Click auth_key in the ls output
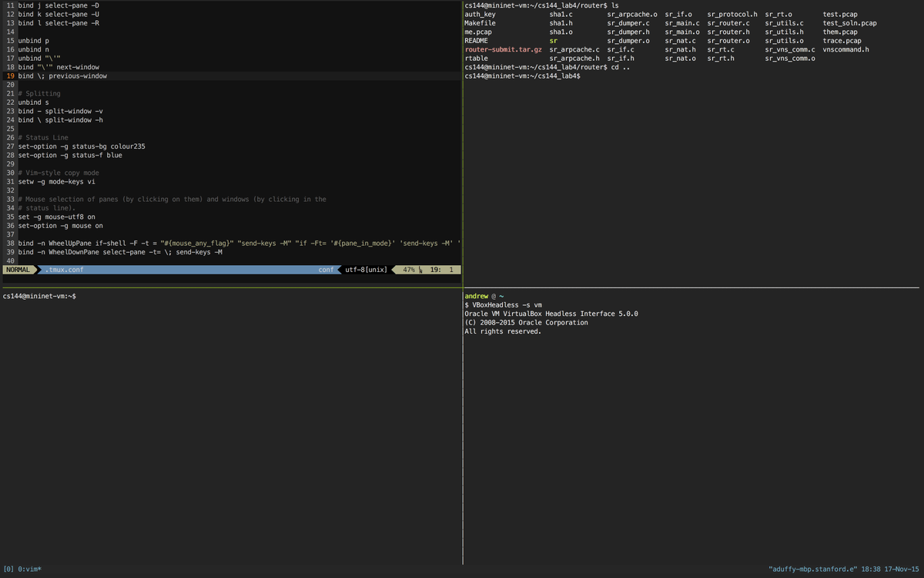Viewport: 924px width, 578px height. point(480,15)
